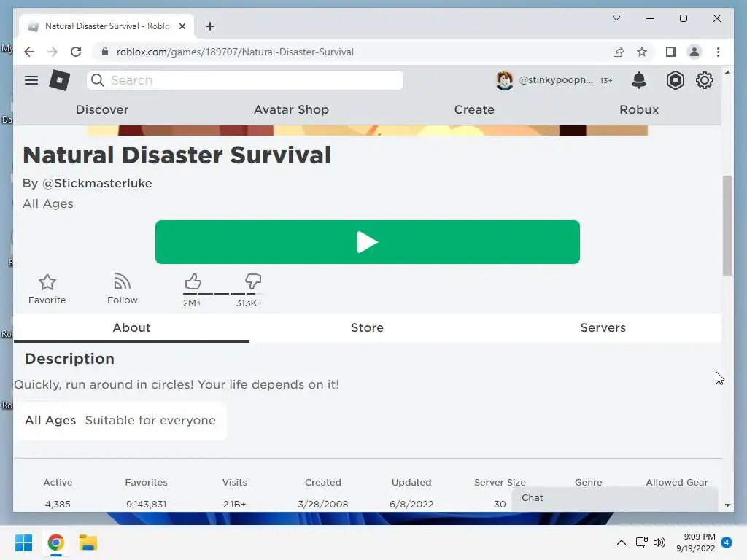Expand the tab search chevron
This screenshot has width=747, height=560.
tap(616, 18)
